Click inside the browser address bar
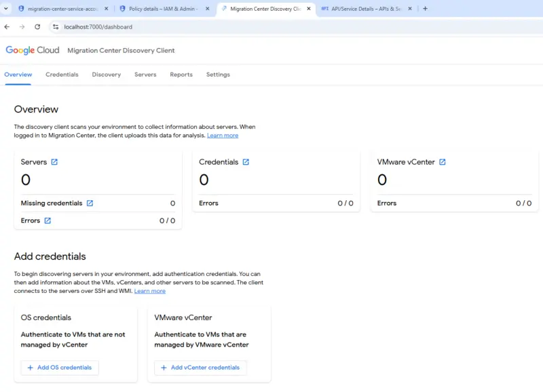This screenshot has height=392, width=543. 136,28
